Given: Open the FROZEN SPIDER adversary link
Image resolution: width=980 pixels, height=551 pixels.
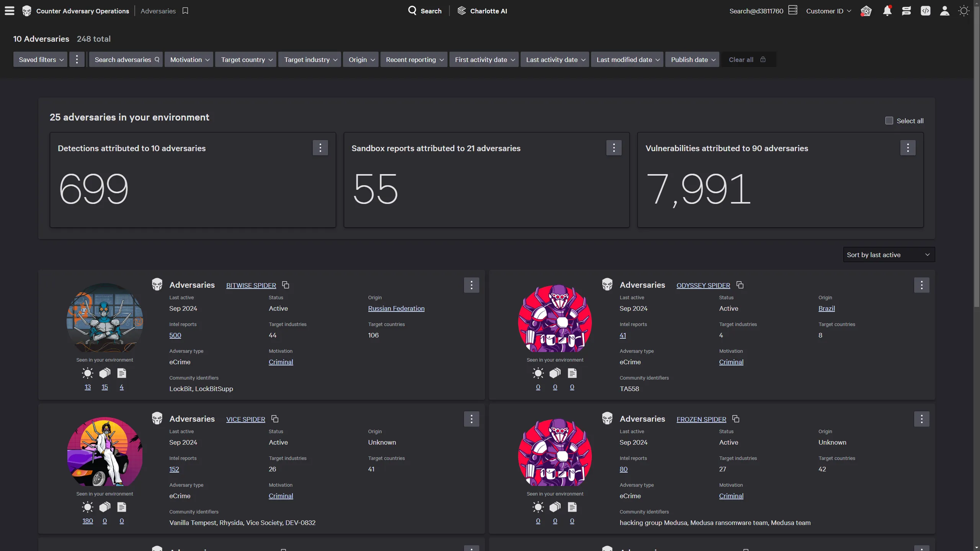Looking at the screenshot, I should (701, 419).
